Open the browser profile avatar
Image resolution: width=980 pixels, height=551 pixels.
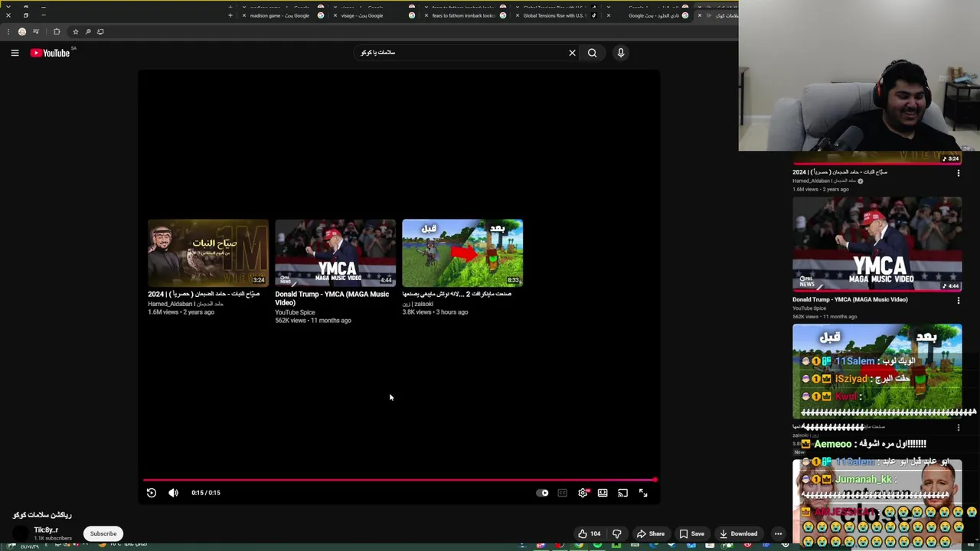click(22, 31)
